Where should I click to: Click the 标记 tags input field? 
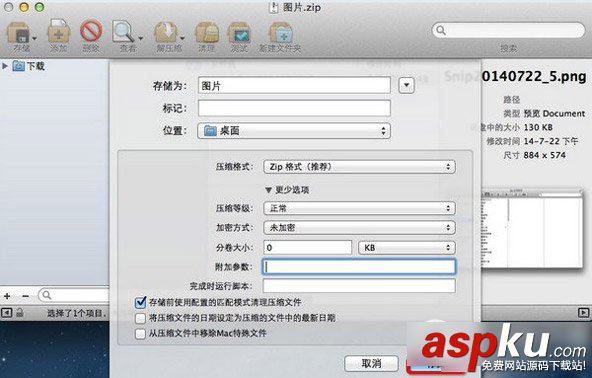point(294,108)
